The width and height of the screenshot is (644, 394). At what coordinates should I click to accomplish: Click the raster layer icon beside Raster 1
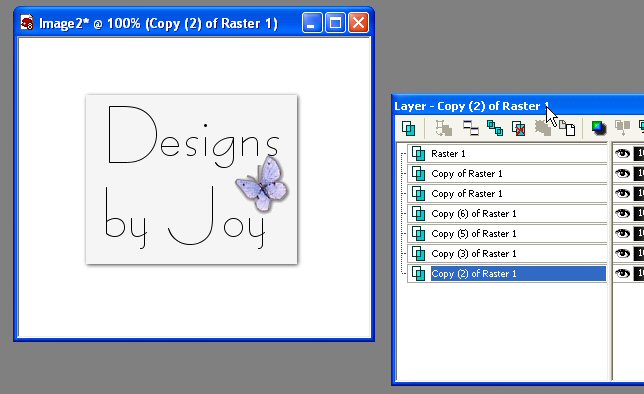point(418,154)
